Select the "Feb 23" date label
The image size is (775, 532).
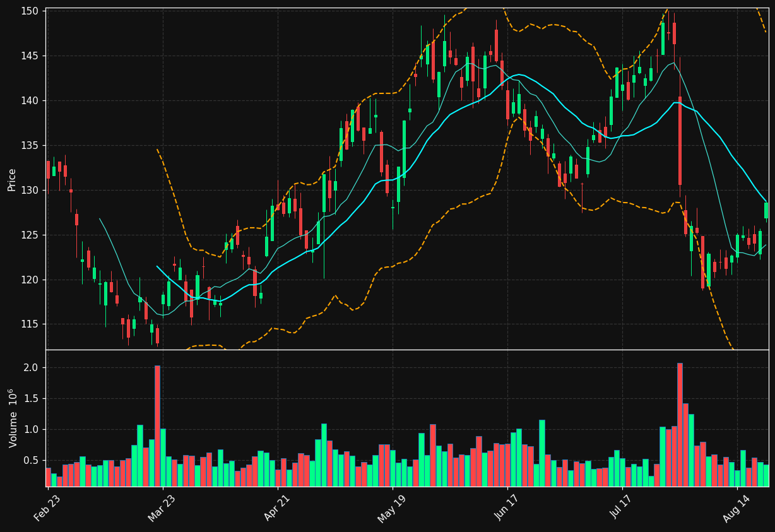(48, 507)
